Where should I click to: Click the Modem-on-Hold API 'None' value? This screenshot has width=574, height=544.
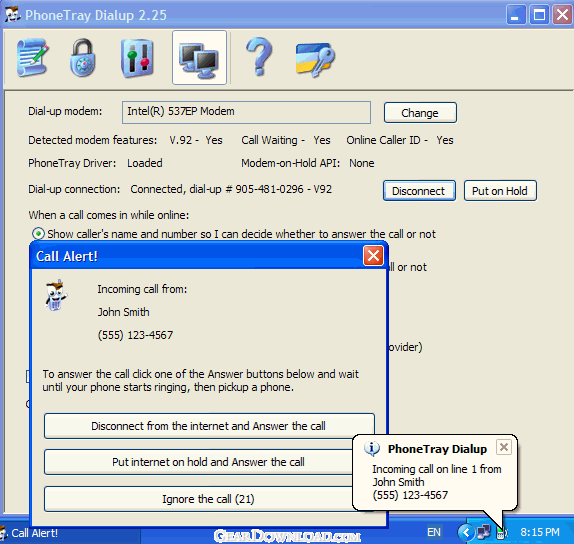point(362,163)
